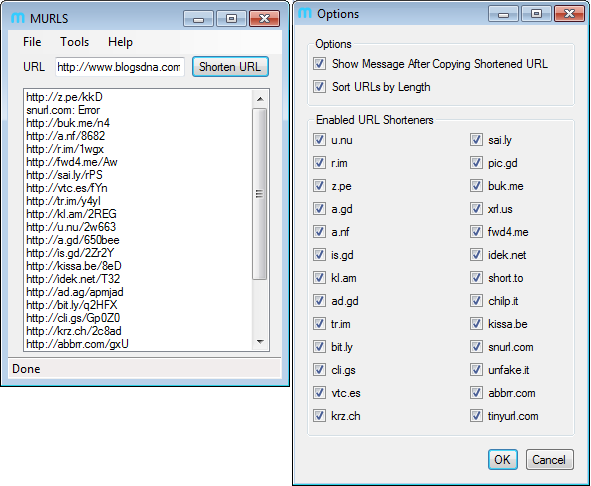
Task: Close the Options window
Action: click(x=569, y=14)
